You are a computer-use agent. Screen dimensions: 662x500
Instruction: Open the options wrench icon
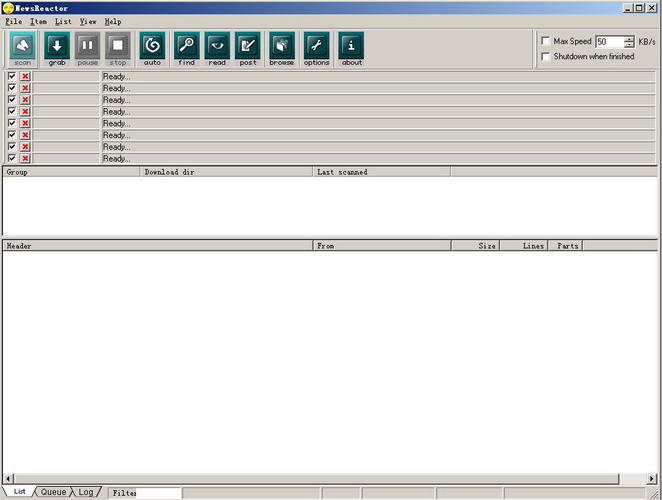[316, 49]
